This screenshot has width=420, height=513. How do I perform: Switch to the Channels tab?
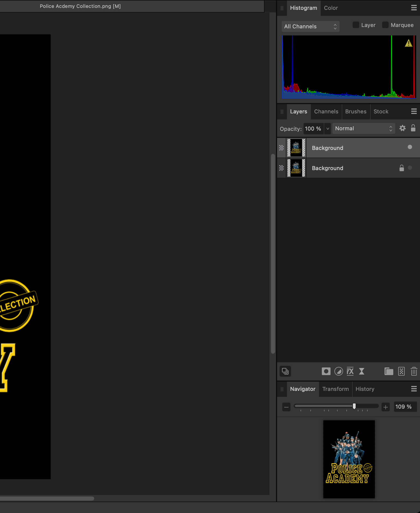(x=326, y=111)
